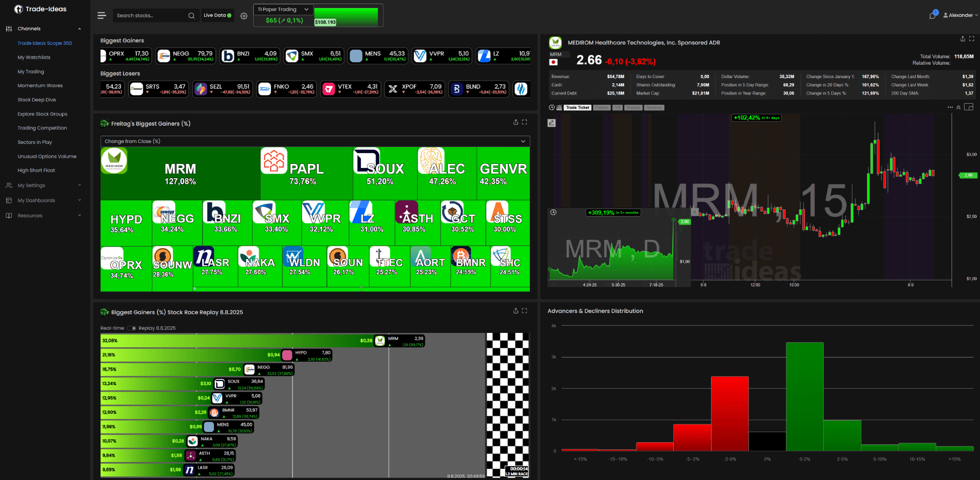Click the picture-in-picture chart layout icon
Screen dimensions: 980x480
tap(969, 107)
